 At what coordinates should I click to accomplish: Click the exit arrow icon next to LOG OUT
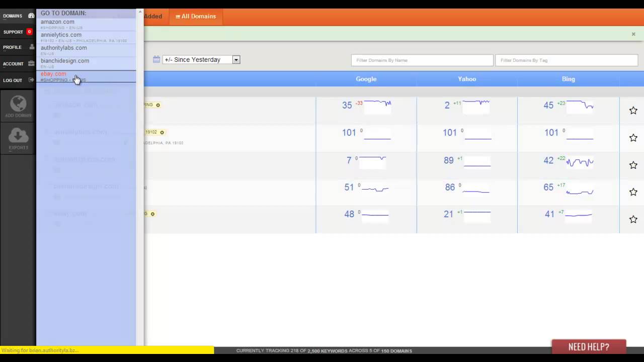coord(31,80)
